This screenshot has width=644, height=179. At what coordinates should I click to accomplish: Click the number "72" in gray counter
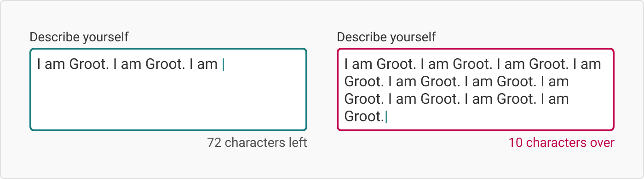pos(214,143)
